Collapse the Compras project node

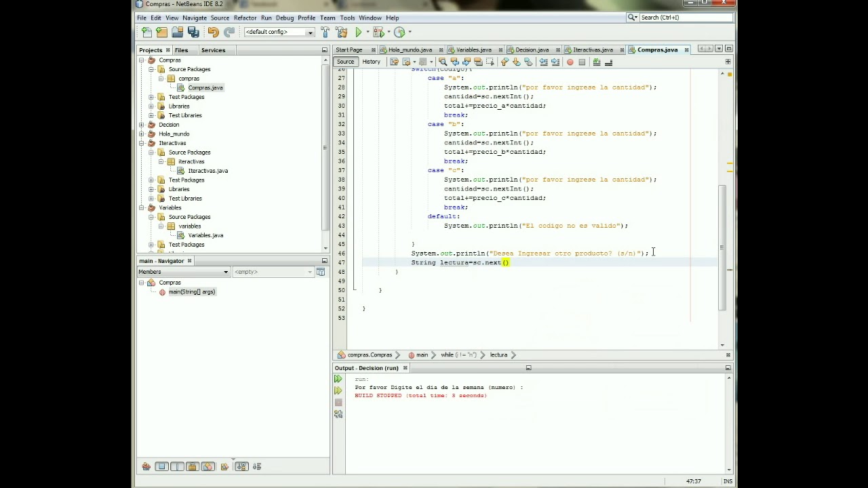click(x=142, y=60)
